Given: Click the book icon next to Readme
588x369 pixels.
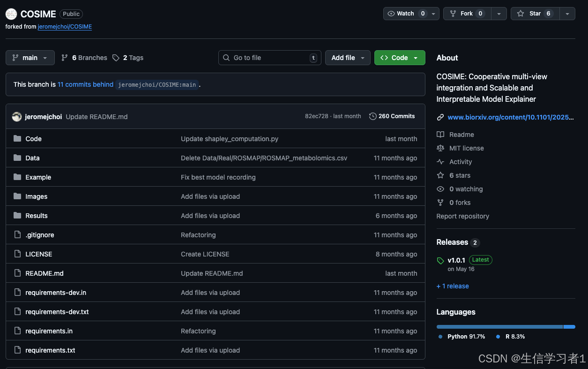Looking at the screenshot, I should 440,135.
